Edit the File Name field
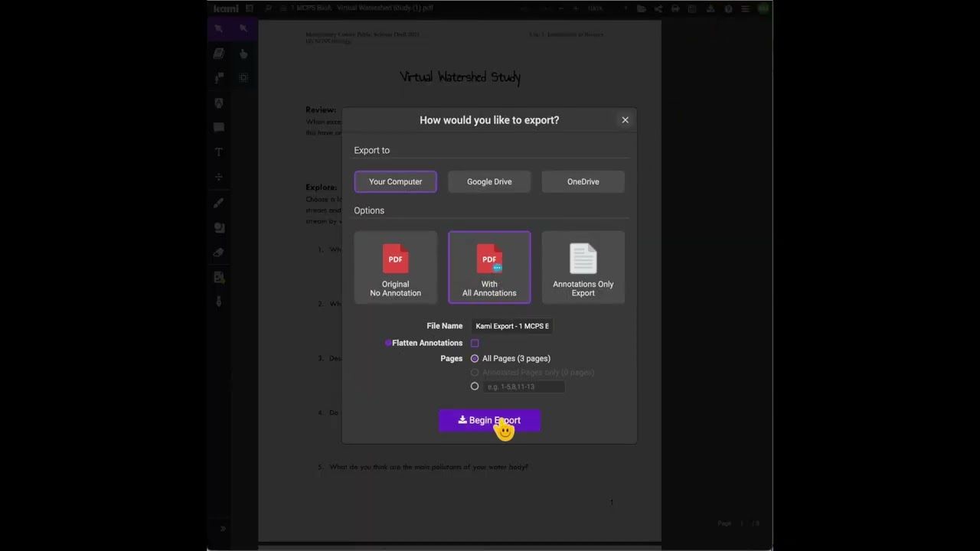This screenshot has height=551, width=980. 511,326
